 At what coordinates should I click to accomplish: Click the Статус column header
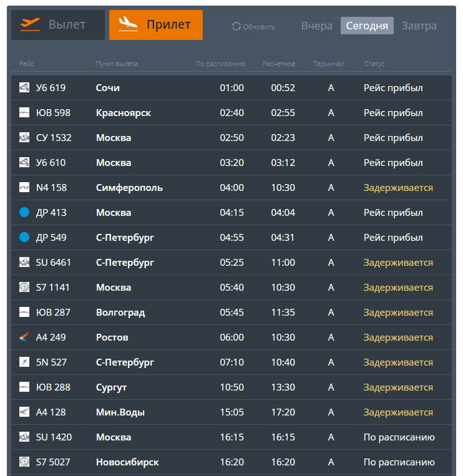click(x=374, y=64)
